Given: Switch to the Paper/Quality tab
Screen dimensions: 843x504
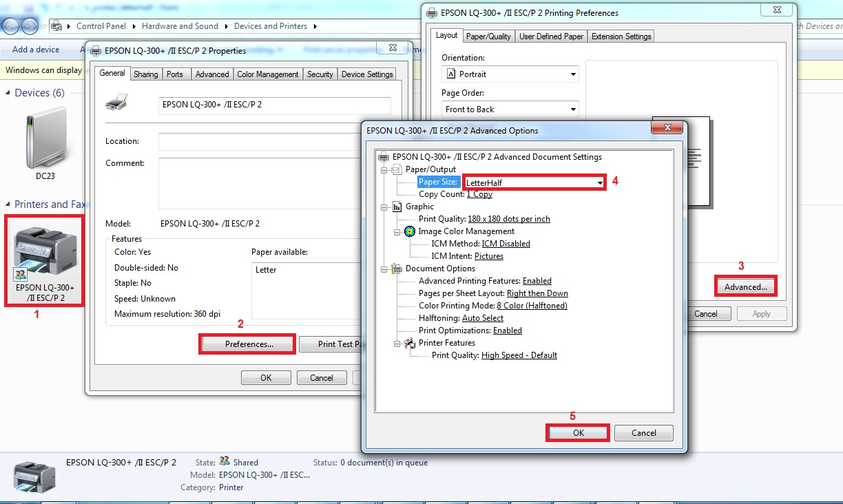Looking at the screenshot, I should (488, 36).
